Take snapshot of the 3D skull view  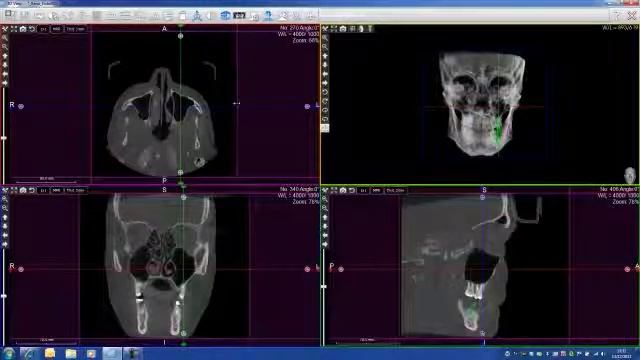tap(343, 29)
